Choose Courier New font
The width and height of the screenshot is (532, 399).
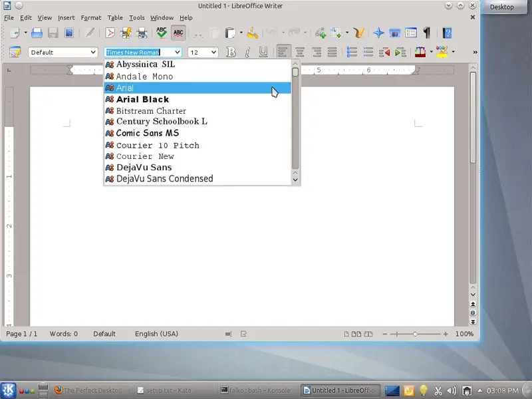[198, 156]
